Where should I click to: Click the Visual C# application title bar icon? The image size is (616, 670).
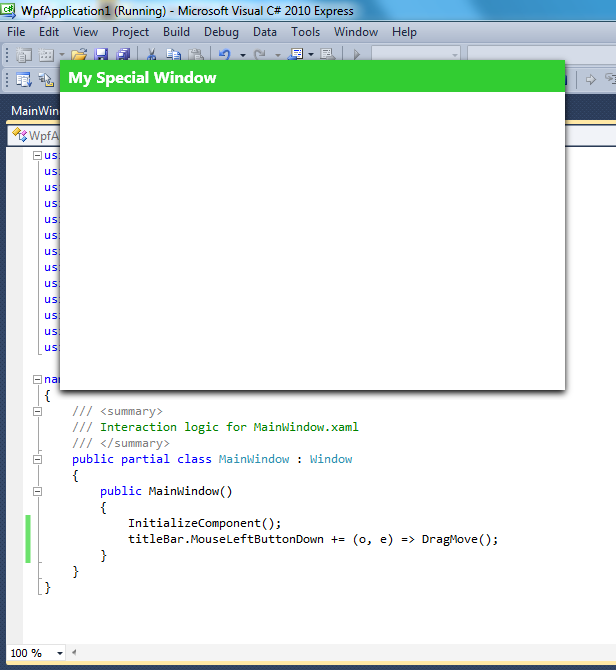[8, 11]
